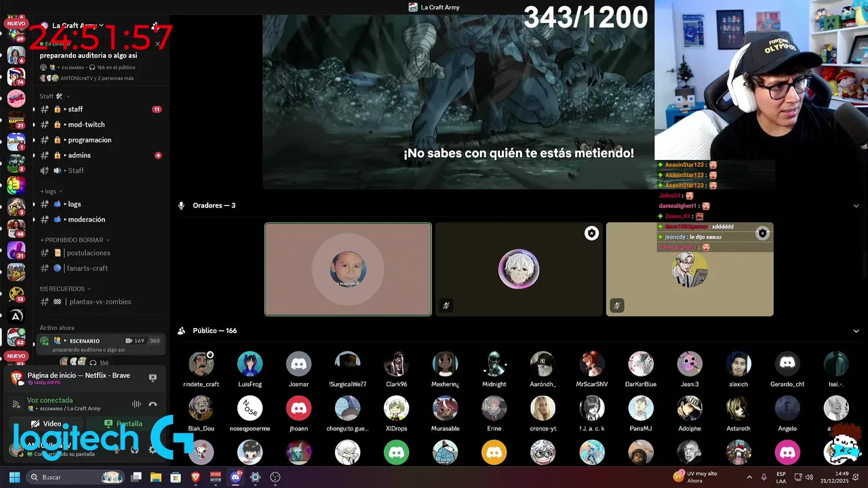Stop streaming Netflix Brave window icon
Viewport: 868px width, 488px height.
(x=153, y=378)
